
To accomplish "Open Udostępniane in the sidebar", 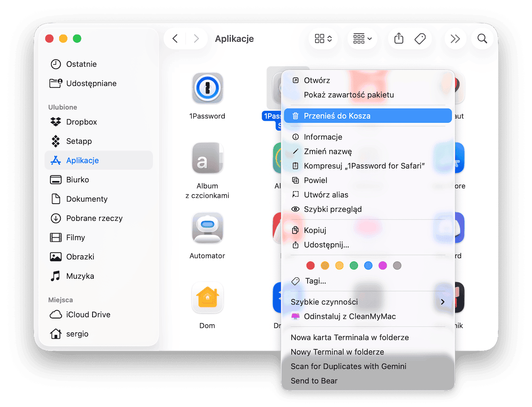I will (x=98, y=83).
